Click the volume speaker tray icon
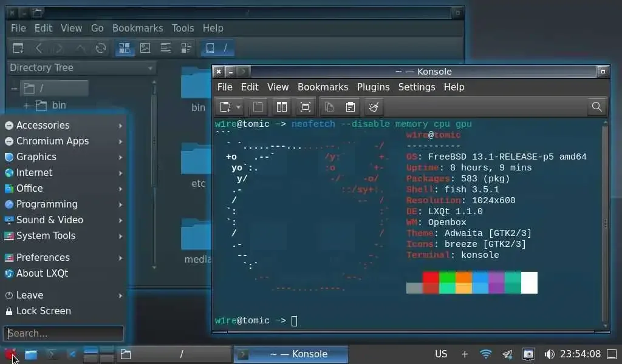This screenshot has width=622, height=364. pyautogui.click(x=549, y=354)
